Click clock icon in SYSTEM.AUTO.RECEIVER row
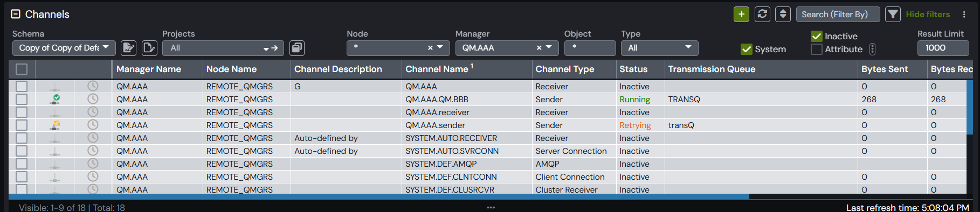The height and width of the screenshot is (212, 980). (93, 138)
